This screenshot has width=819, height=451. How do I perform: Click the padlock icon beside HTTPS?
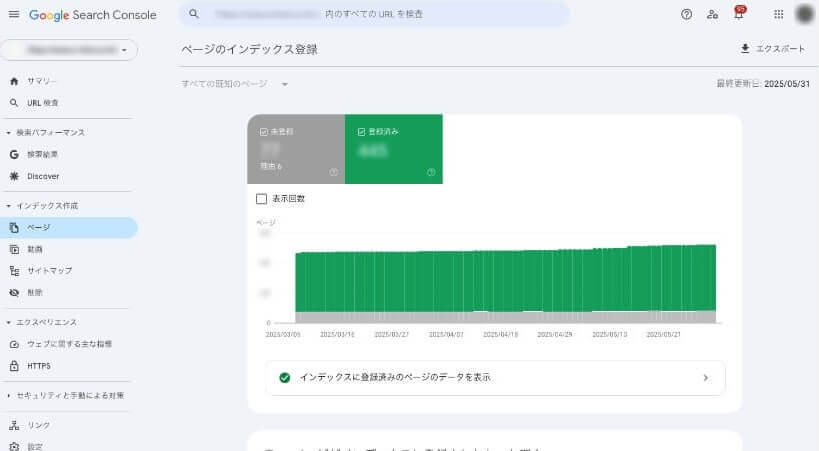coord(14,366)
